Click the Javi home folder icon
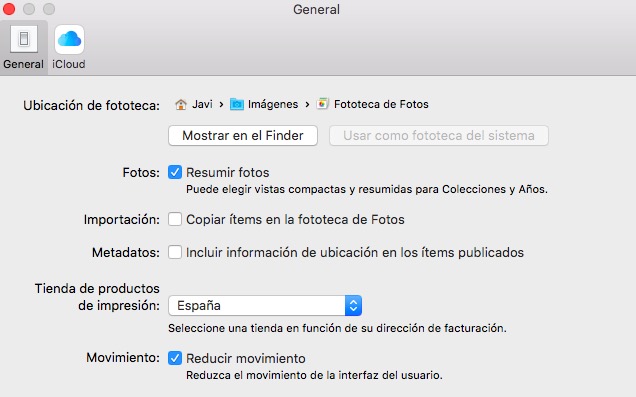 click(x=180, y=105)
